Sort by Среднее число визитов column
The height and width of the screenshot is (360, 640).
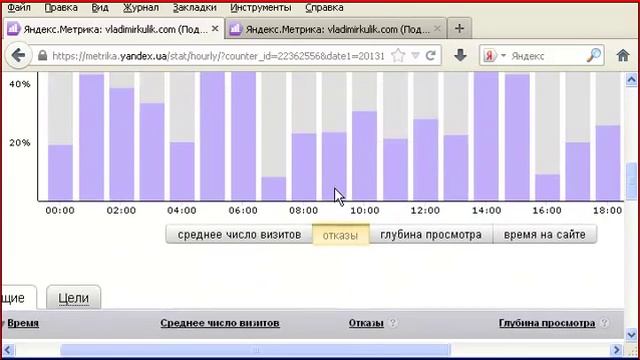pyautogui.click(x=220, y=323)
